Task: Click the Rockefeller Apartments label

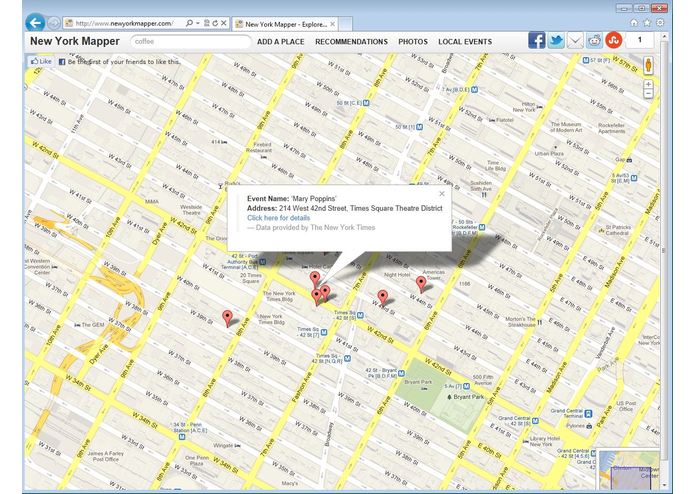Action: [x=611, y=128]
